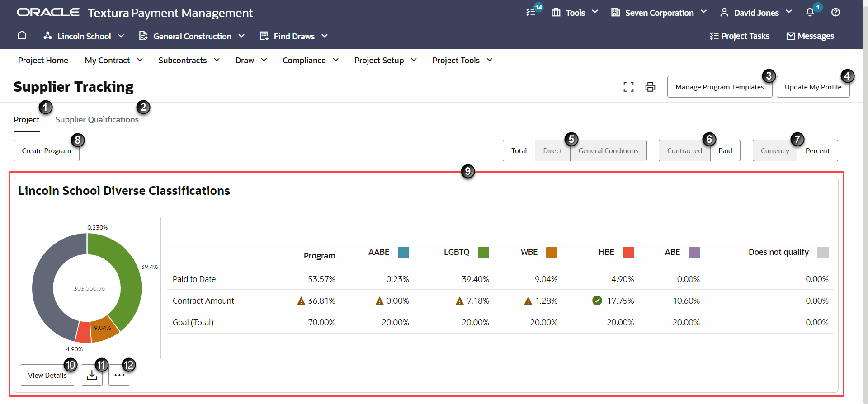This screenshot has width=868, height=404.
Task: Open the task list icon with badge 14
Action: (x=531, y=12)
